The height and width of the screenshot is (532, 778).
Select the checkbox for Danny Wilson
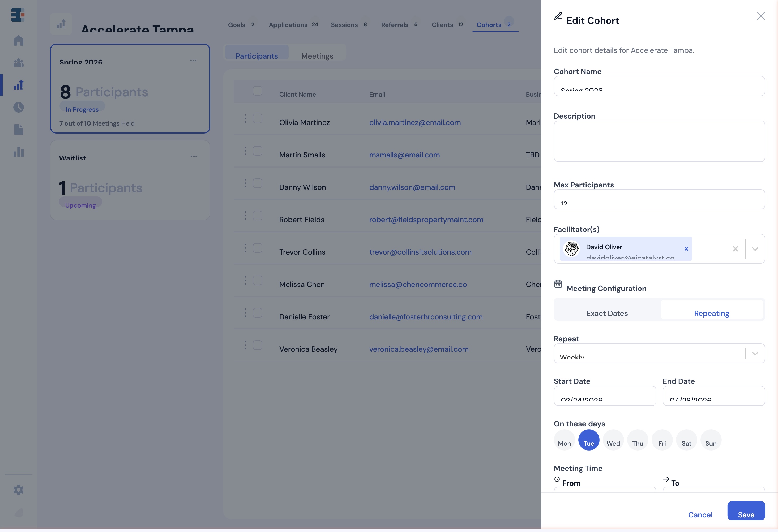[x=258, y=183]
